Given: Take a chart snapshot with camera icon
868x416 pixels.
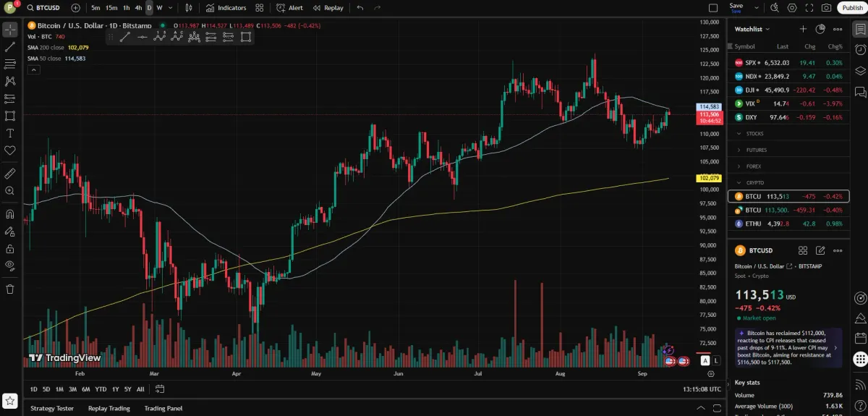Looking at the screenshot, I should coord(826,8).
